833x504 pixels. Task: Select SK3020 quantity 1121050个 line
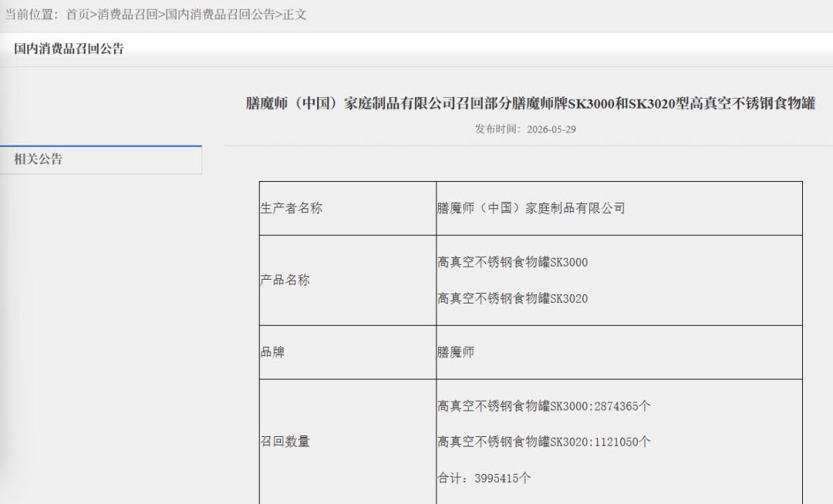point(544,442)
